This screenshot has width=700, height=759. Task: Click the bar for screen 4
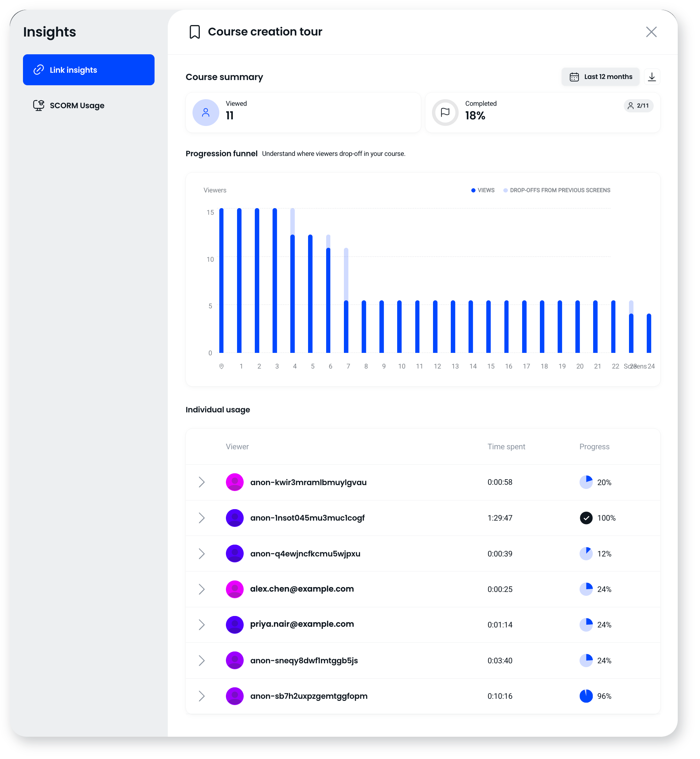(292, 293)
